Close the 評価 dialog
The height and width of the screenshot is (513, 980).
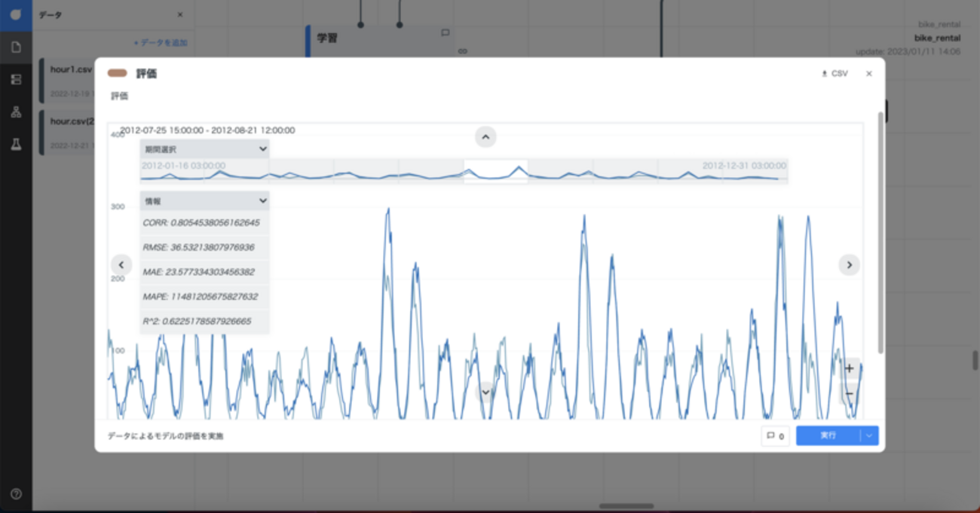point(869,74)
